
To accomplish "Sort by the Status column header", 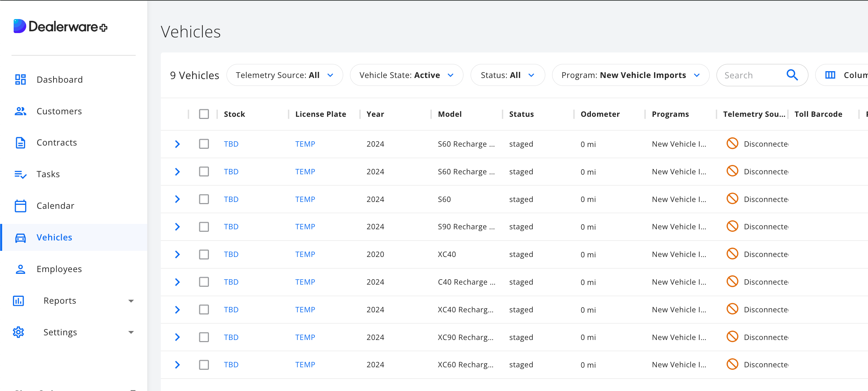I will [521, 114].
